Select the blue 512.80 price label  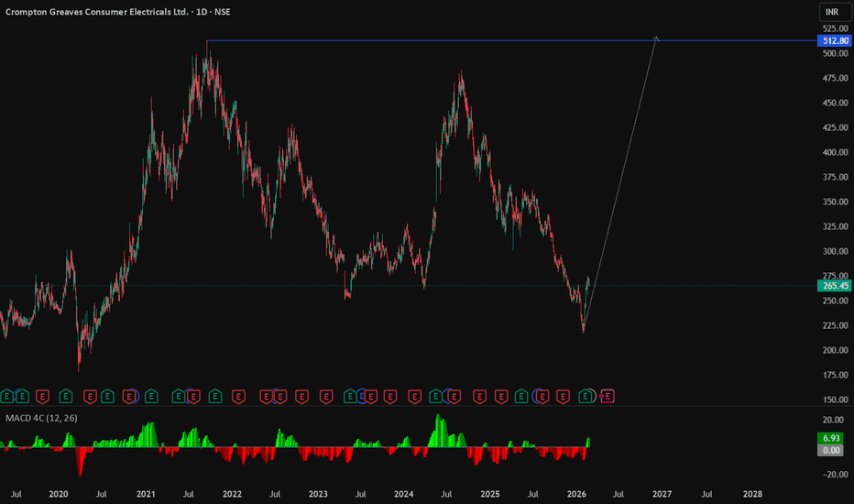coord(835,41)
